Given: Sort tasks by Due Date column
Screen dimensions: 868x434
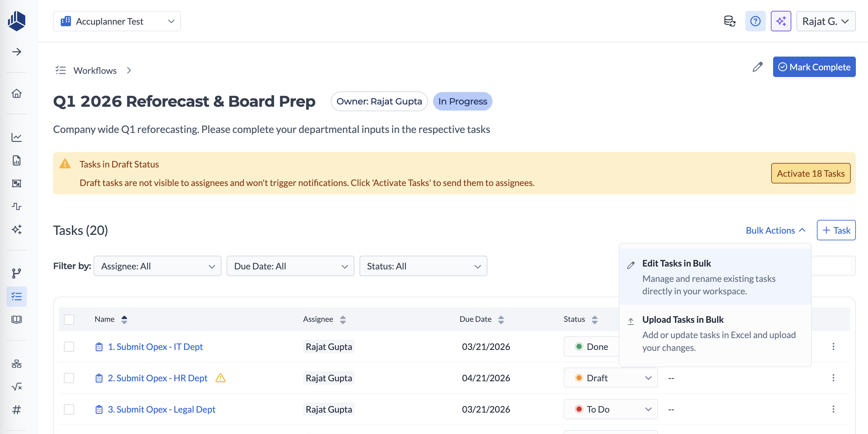Looking at the screenshot, I should coord(501,320).
